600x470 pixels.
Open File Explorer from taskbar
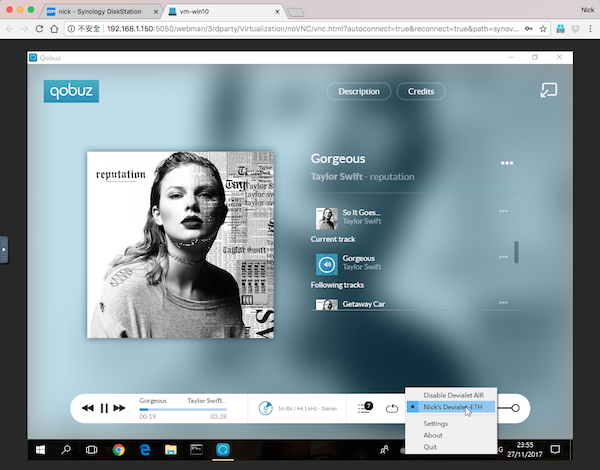[x=171, y=450]
